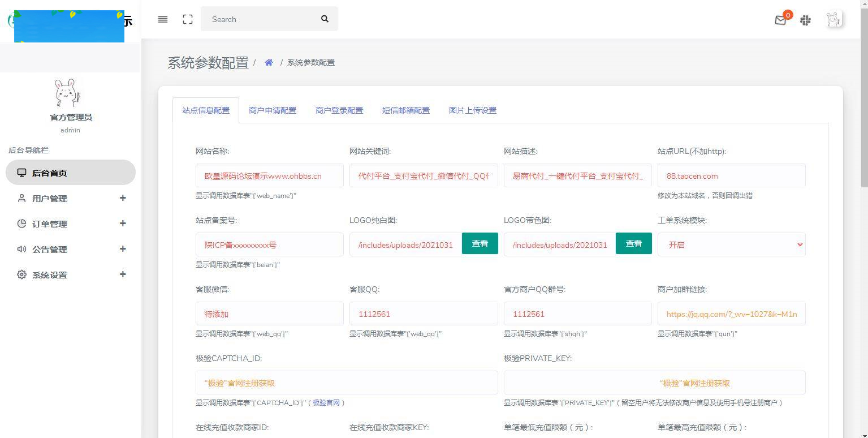Click the 系统设置 gear icon
This screenshot has width=868, height=438.
(x=21, y=274)
